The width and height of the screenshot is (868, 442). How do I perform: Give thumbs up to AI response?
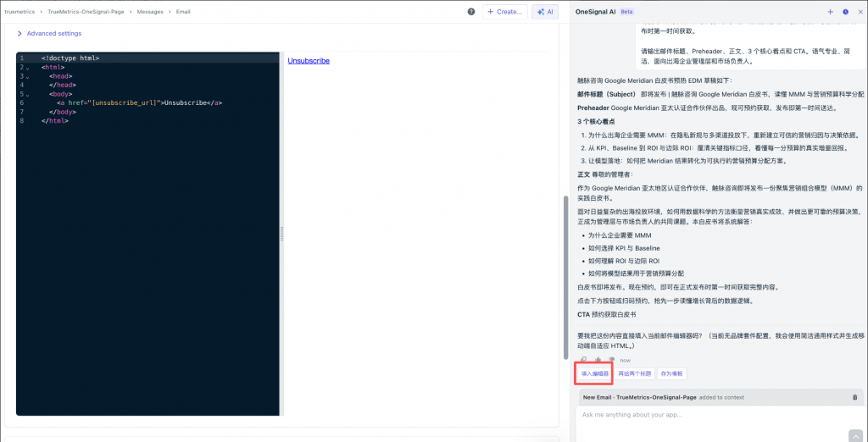pos(598,360)
